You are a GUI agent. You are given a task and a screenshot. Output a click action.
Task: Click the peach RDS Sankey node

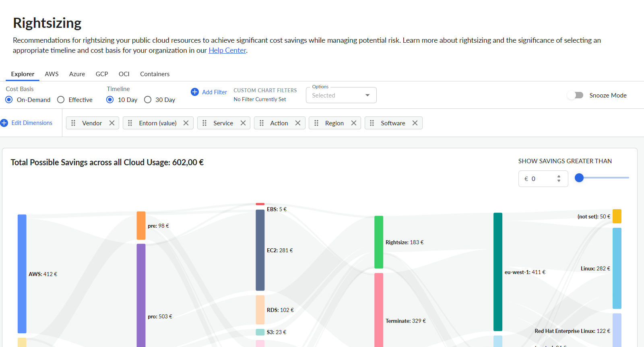click(260, 310)
